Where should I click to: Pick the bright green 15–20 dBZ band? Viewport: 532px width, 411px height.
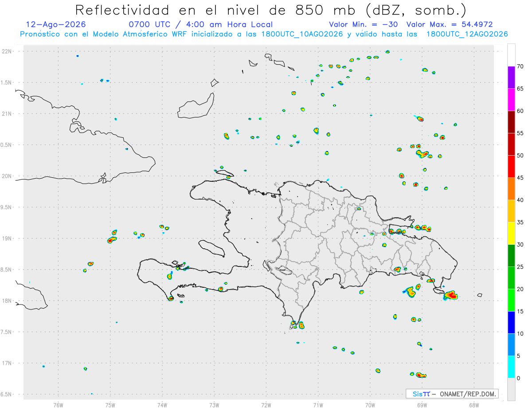click(x=511, y=300)
